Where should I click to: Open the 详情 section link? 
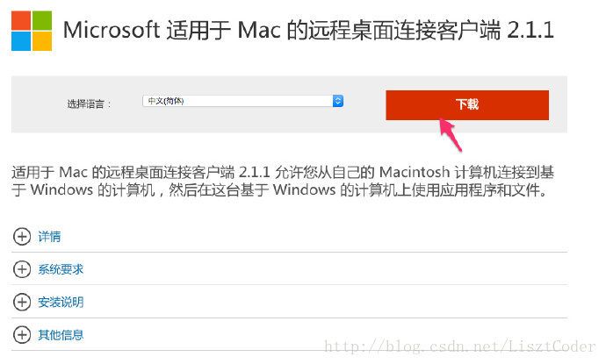click(x=49, y=236)
